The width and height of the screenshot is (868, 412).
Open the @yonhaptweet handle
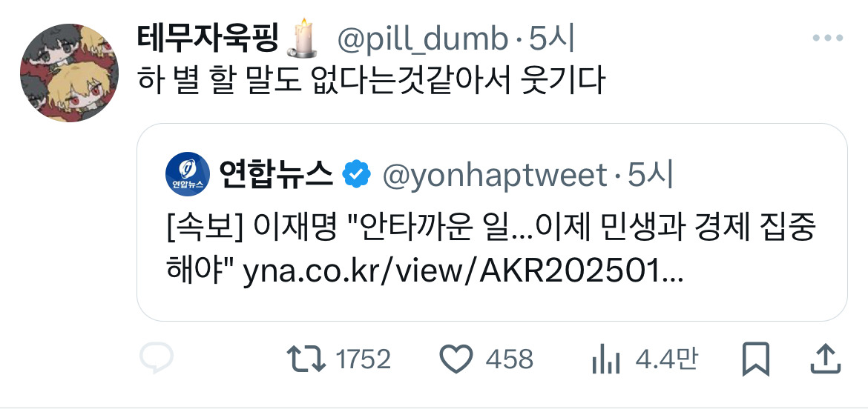[495, 176]
